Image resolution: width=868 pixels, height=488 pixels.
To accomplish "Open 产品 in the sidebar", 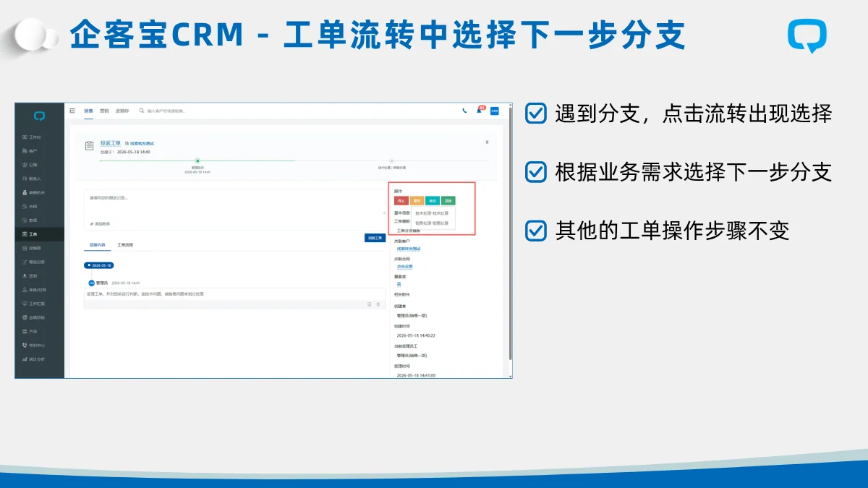I will pyautogui.click(x=30, y=331).
